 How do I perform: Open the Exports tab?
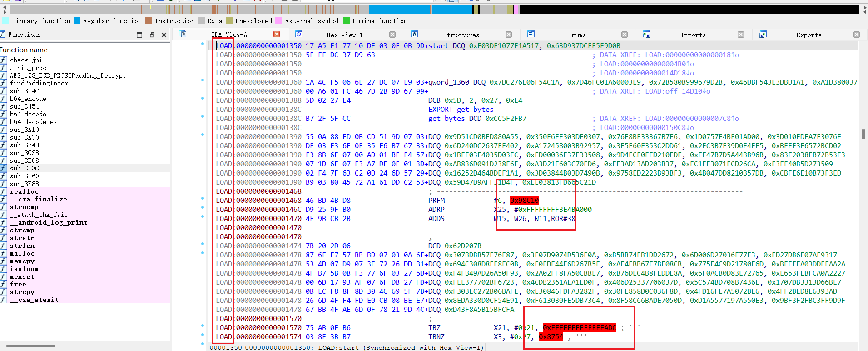coord(809,35)
